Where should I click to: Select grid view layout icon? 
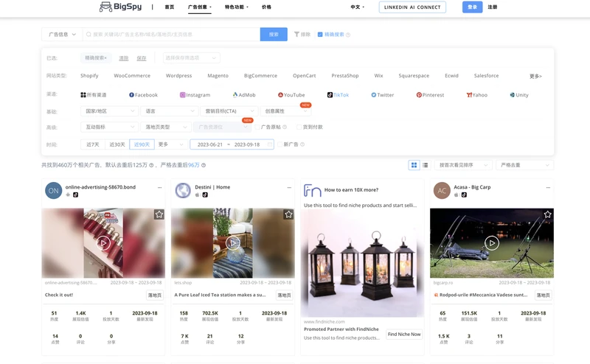pos(414,165)
